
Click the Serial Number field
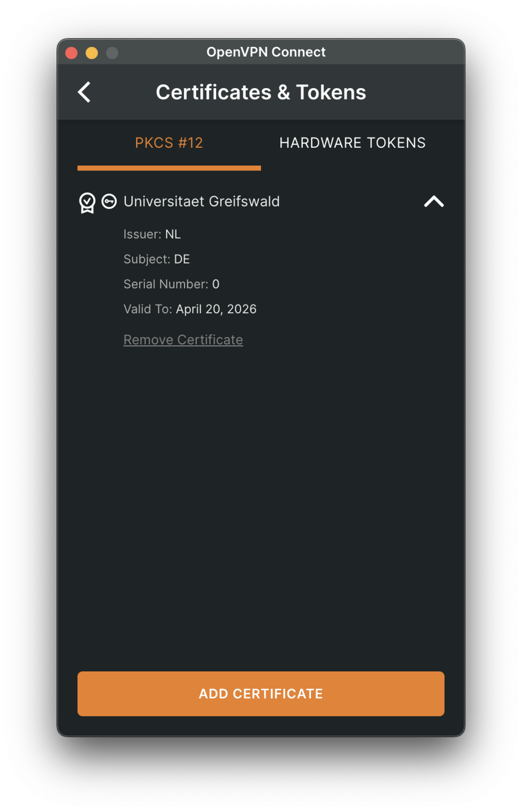pos(171,284)
